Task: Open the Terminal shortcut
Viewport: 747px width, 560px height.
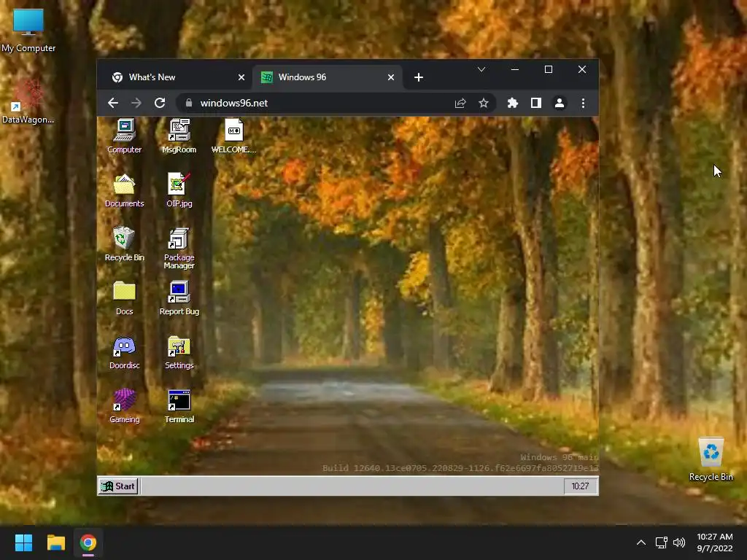Action: pos(179,406)
